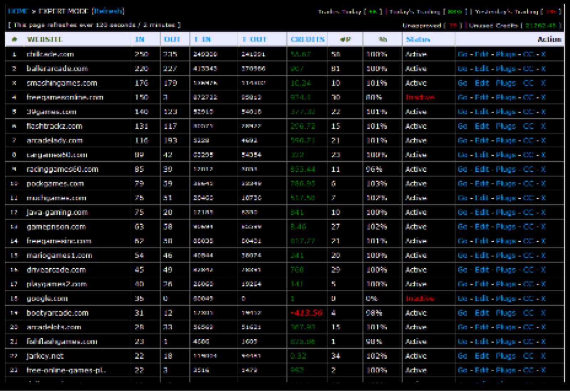The image size is (570, 392).
Task: Click Go in the pockgames.com row
Action: click(x=462, y=184)
